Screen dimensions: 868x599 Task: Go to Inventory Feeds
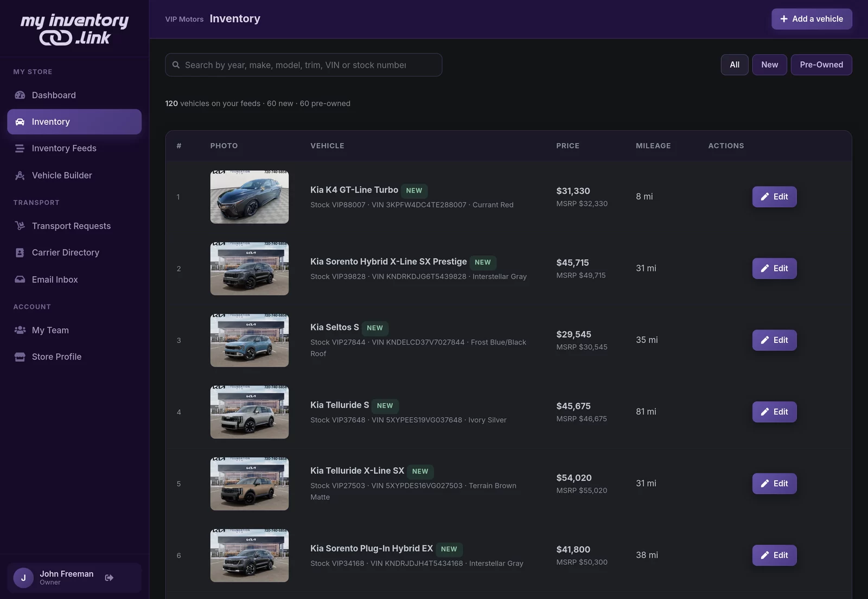point(74,148)
